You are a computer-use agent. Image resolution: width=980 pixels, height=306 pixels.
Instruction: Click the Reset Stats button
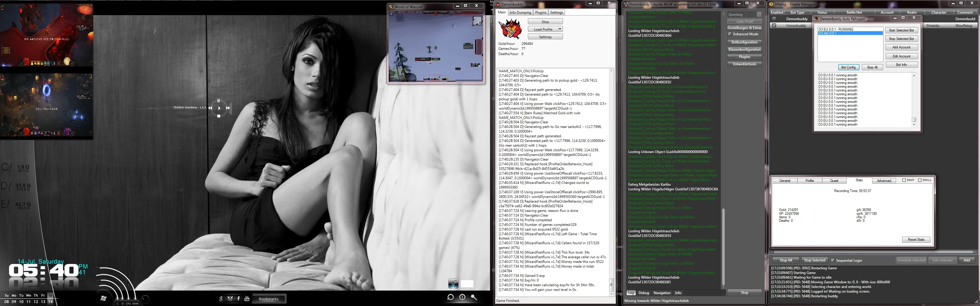pos(916,240)
